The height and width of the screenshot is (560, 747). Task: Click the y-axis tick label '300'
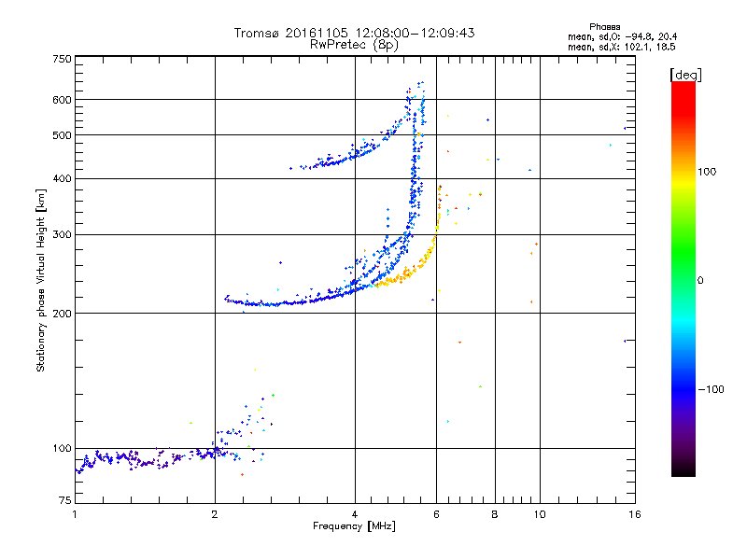click(62, 234)
